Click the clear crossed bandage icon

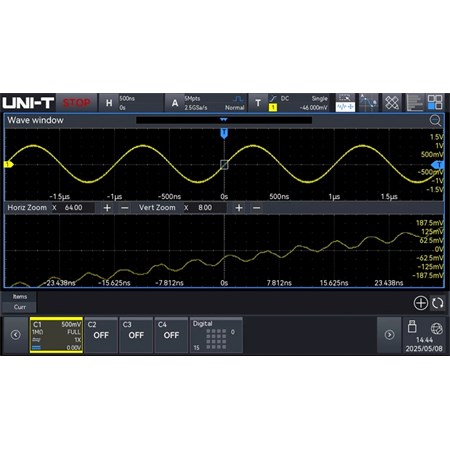(392, 103)
